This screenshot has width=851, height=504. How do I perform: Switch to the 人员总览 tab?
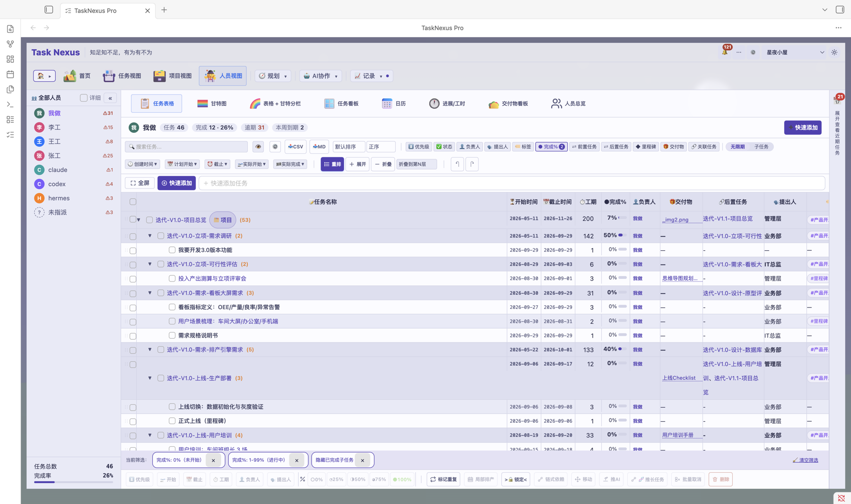[568, 103]
